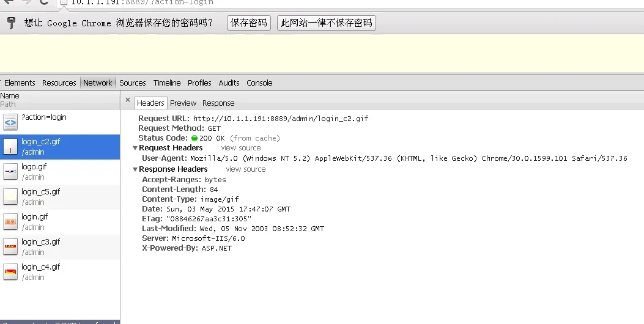Click the Content-Length 84 value
The width and height of the screenshot is (644, 324).
[x=213, y=190]
